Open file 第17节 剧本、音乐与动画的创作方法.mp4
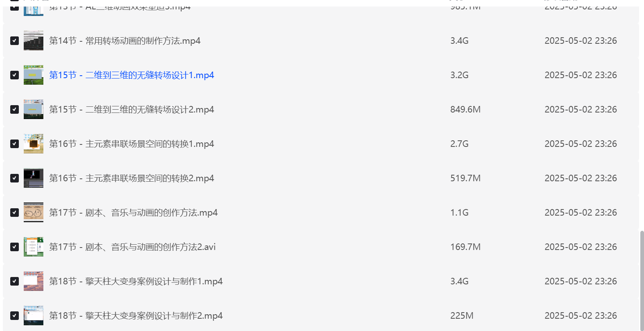This screenshot has width=644, height=331. [133, 212]
